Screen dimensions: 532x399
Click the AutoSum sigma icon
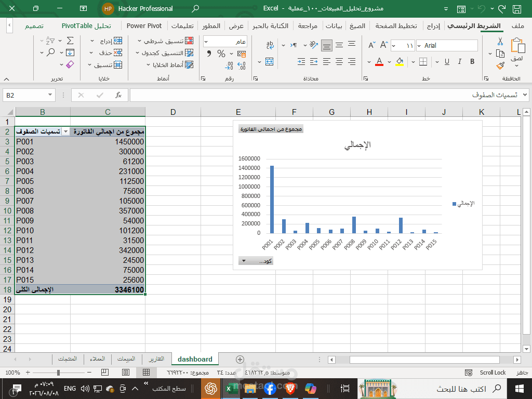(70, 41)
